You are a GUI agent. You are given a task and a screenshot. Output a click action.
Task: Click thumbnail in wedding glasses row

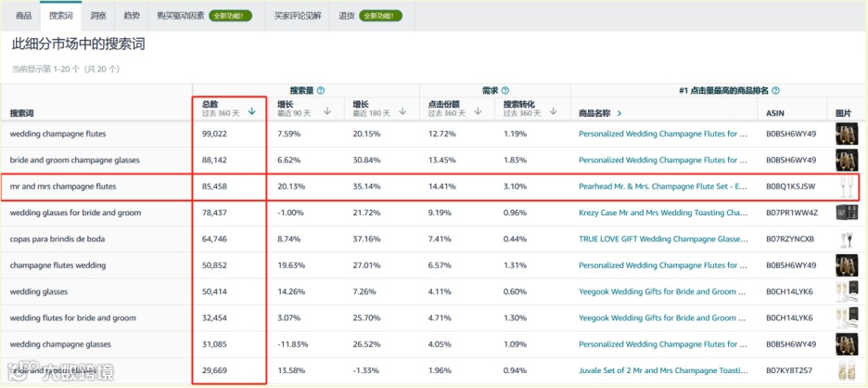[x=847, y=291]
